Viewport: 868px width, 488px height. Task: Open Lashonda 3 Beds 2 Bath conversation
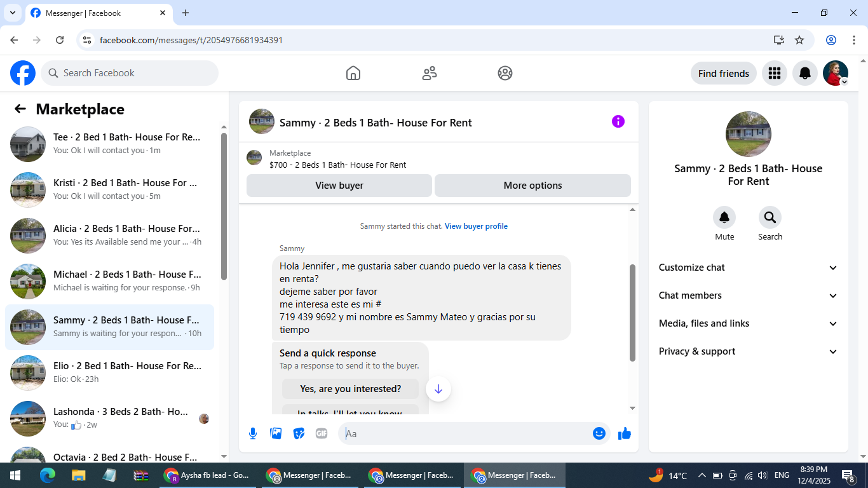(109, 419)
